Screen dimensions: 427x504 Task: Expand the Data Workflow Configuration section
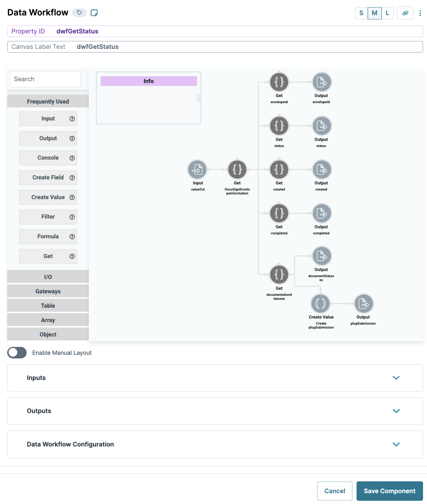396,444
